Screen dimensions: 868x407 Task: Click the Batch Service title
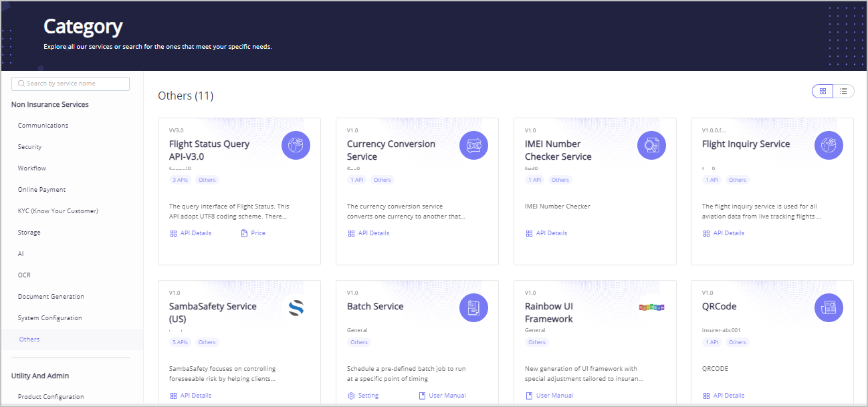click(x=375, y=306)
